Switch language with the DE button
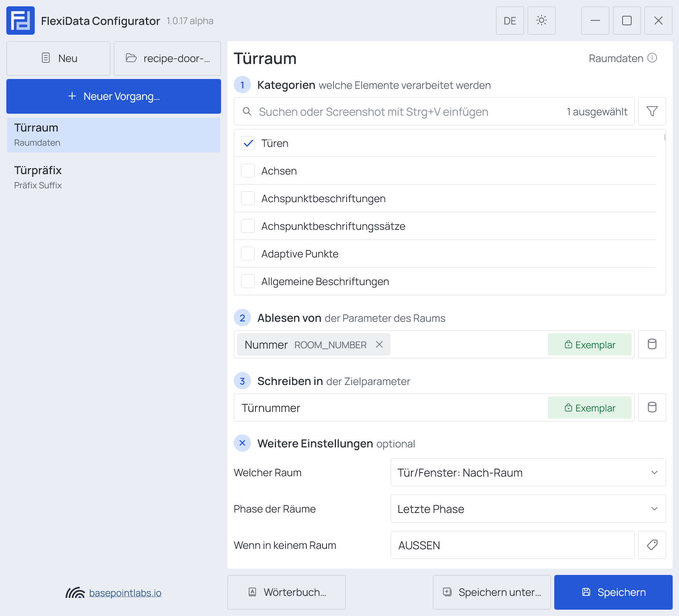679x616 pixels. [510, 21]
